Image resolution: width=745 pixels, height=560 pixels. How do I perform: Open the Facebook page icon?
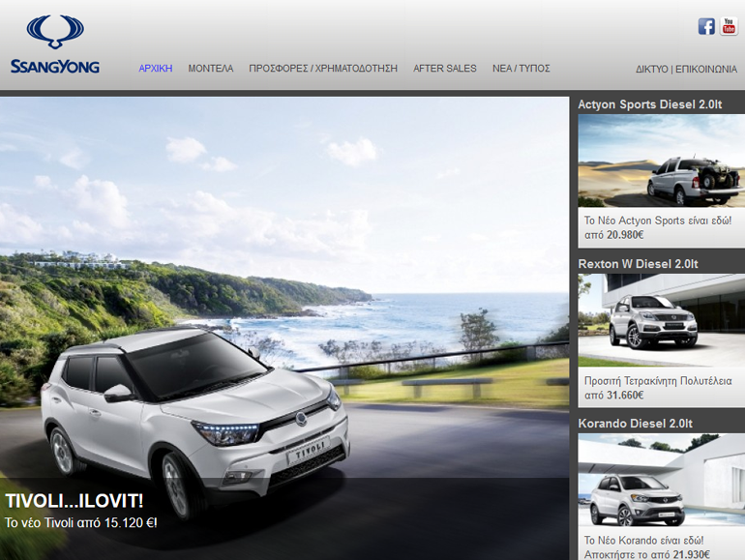[x=706, y=26]
